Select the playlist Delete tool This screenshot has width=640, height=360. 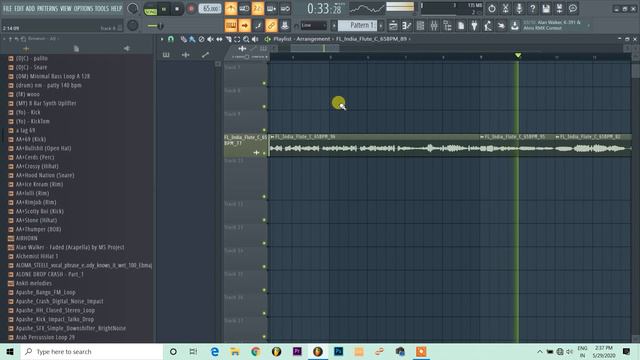[201, 39]
